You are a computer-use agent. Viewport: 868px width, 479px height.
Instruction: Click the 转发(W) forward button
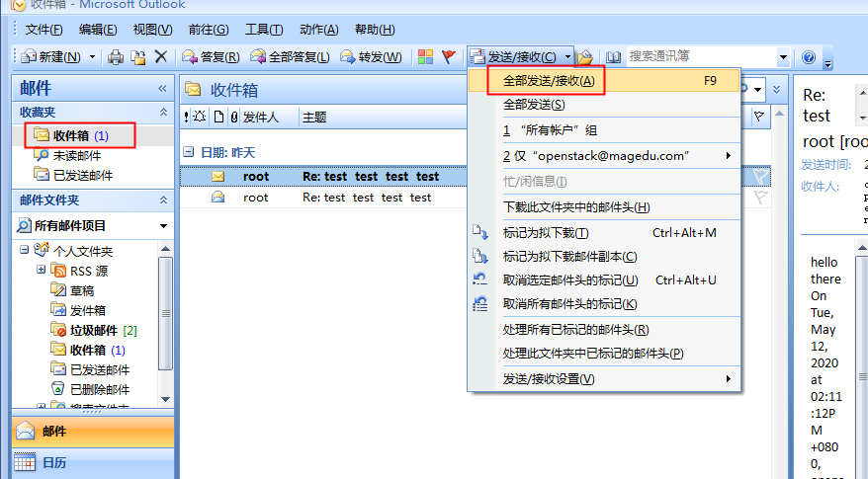[371, 57]
